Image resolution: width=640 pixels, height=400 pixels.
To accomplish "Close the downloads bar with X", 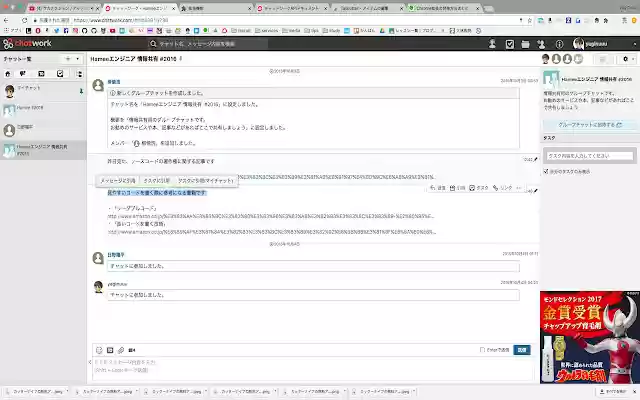I will coord(635,391).
